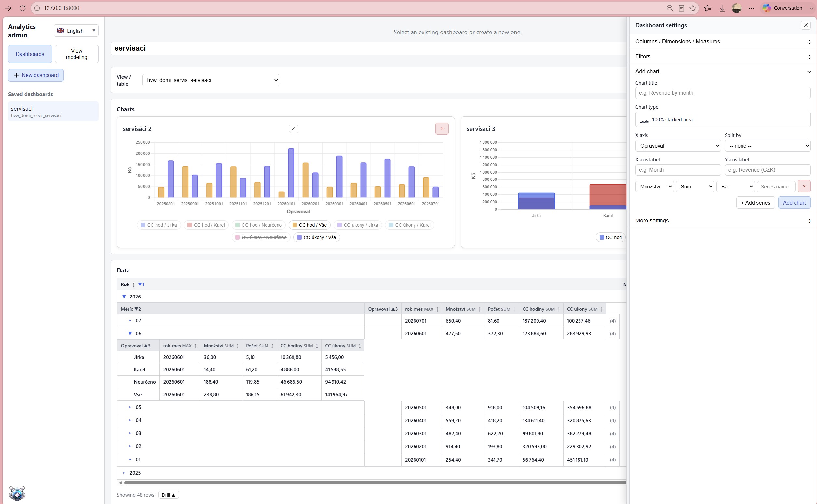Expand the 2025 year group
The width and height of the screenshot is (817, 504).
pos(124,473)
